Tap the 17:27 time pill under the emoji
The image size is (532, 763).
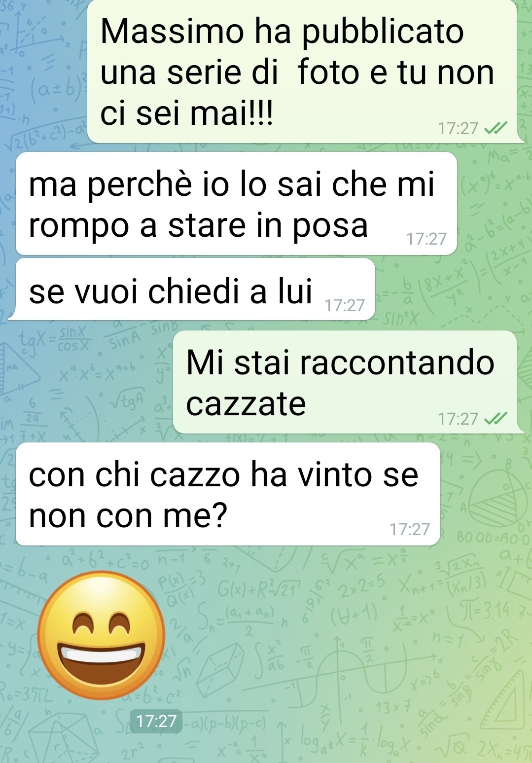tap(156, 721)
